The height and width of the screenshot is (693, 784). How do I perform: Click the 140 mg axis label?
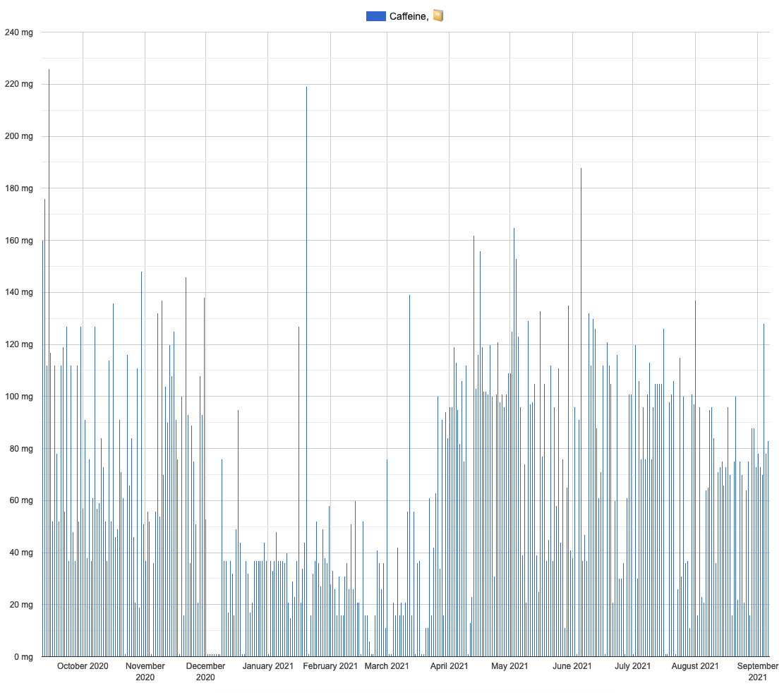19,292
